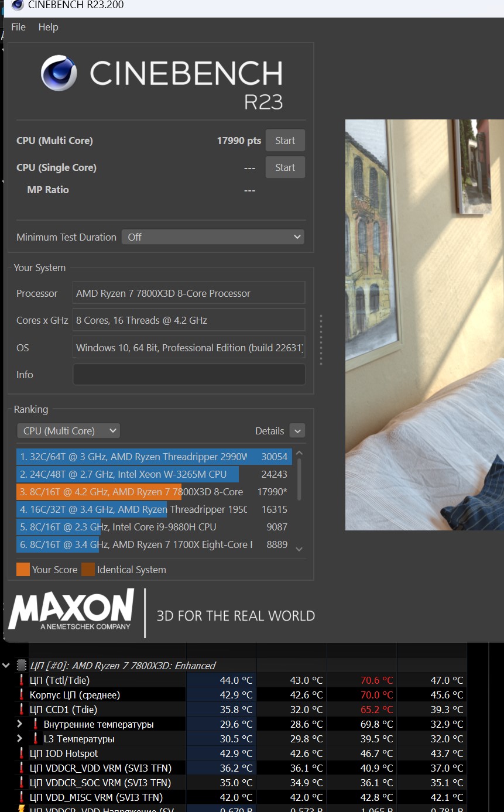Screen dimensions: 504x812
Task: Open the Help menu
Action: point(48,27)
